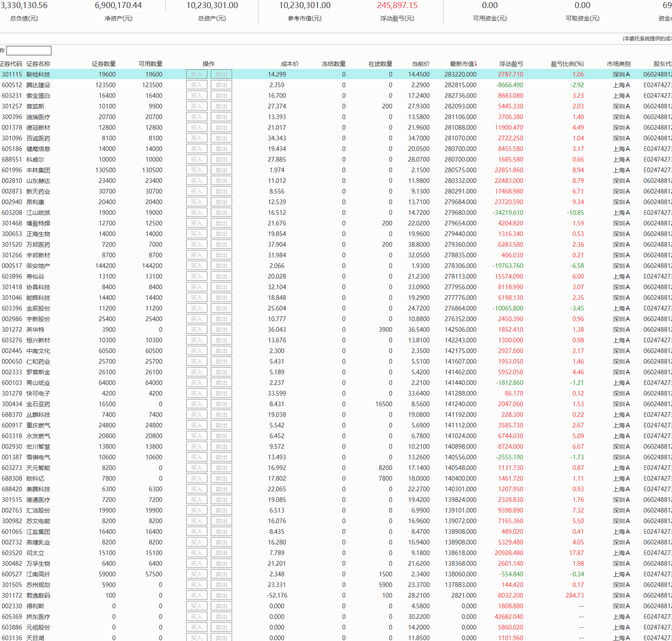Click 买入 in the 罗普斯金 row

(x=197, y=372)
